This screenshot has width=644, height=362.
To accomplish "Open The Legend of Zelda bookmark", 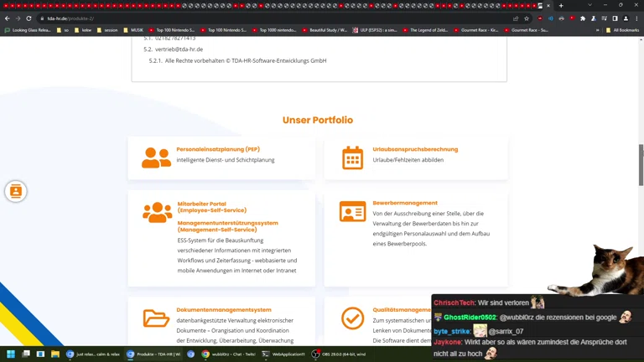I will tap(425, 30).
